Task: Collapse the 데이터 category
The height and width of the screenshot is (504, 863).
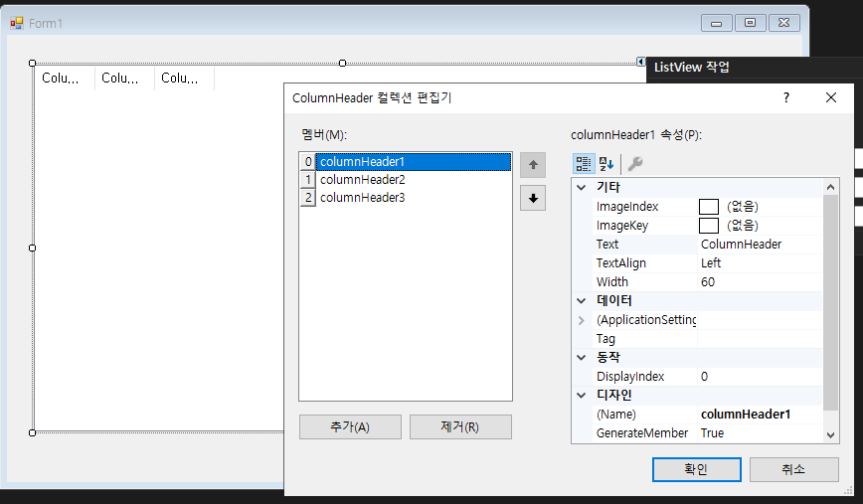Action: tap(582, 301)
